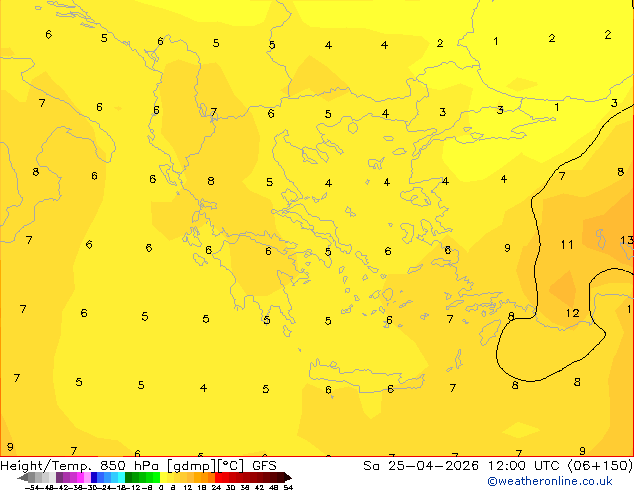This screenshot has height=490, width=634.
Task: Pick the yellow swatch in the legend
Action: pyautogui.click(x=164, y=477)
